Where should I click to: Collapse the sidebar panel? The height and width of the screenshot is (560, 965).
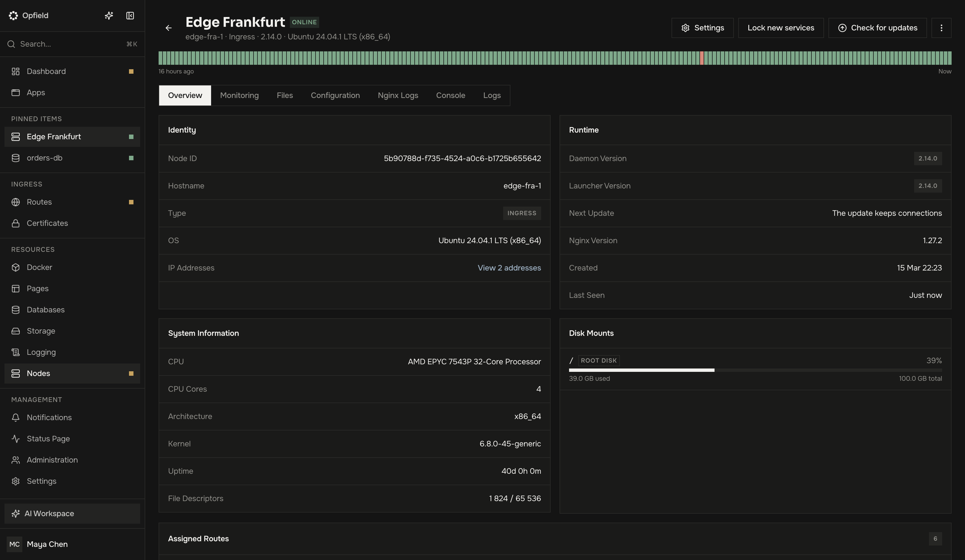click(130, 16)
